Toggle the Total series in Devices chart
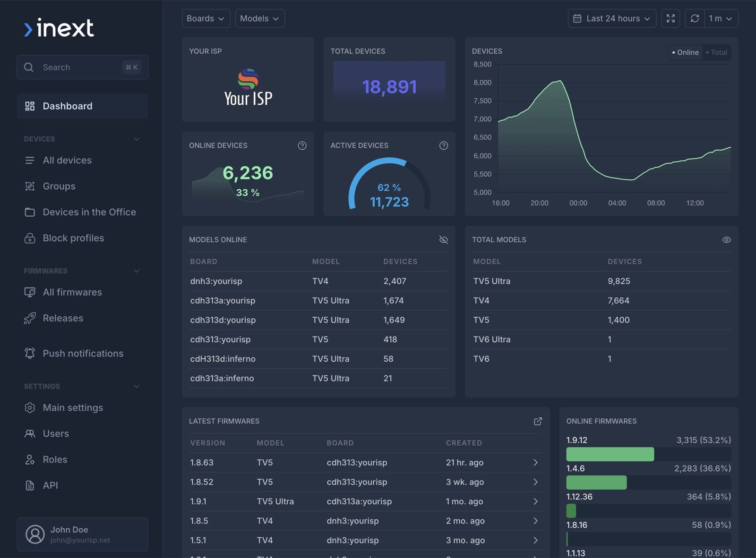 tap(716, 52)
